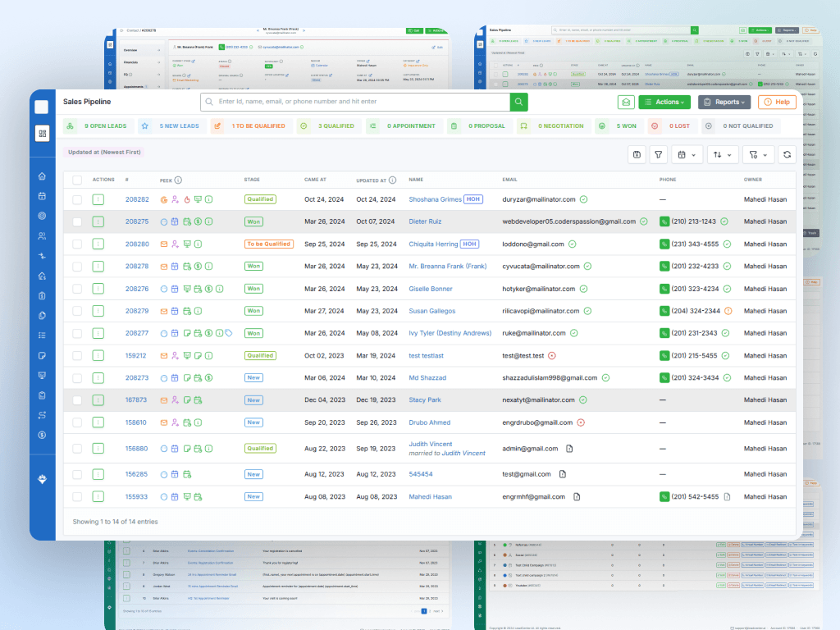
Task: Expand the calendar date range dropdown
Action: [687, 155]
